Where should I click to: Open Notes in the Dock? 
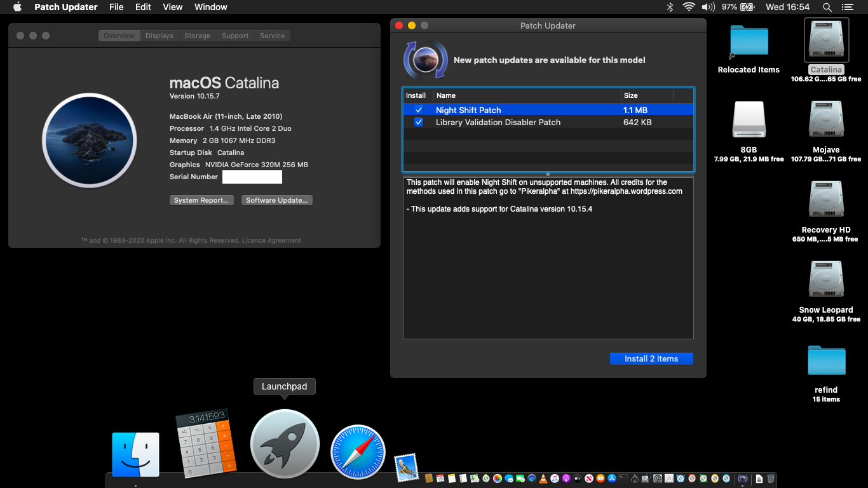pyautogui.click(x=452, y=478)
